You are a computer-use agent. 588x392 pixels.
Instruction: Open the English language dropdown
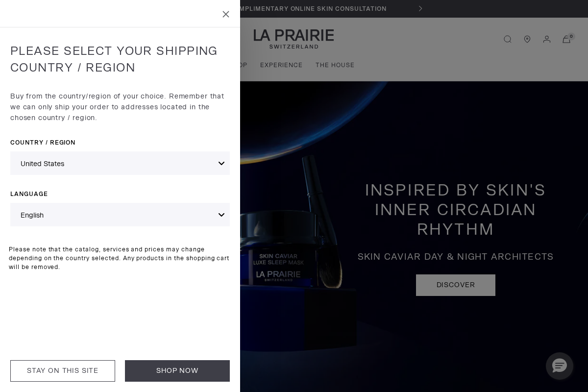click(x=120, y=215)
